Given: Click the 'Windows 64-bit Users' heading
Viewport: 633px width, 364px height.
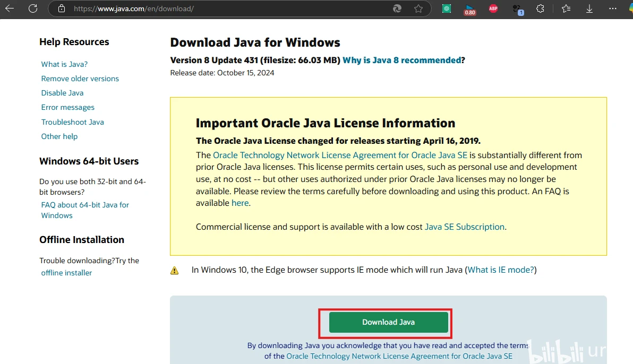Looking at the screenshot, I should click(x=89, y=161).
